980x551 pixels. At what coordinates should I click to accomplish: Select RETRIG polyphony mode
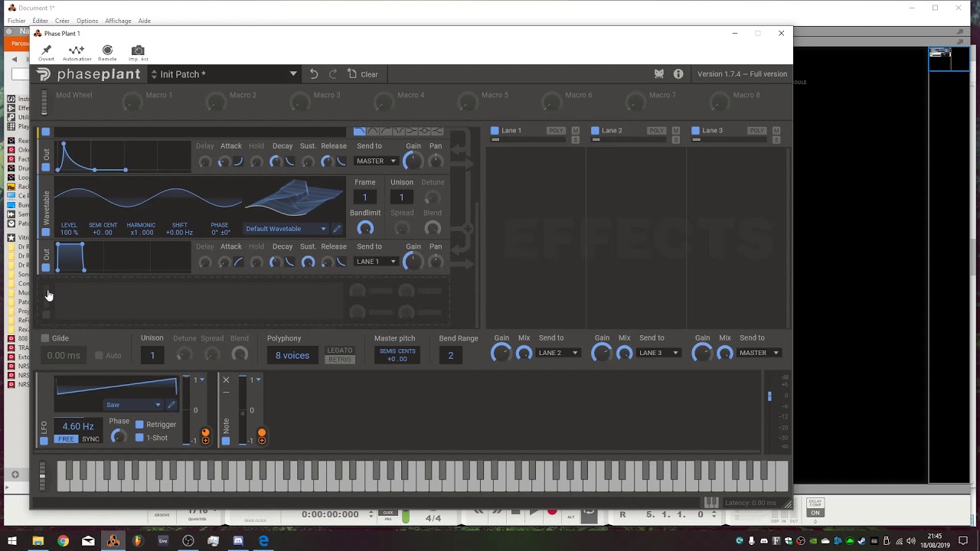coord(340,360)
